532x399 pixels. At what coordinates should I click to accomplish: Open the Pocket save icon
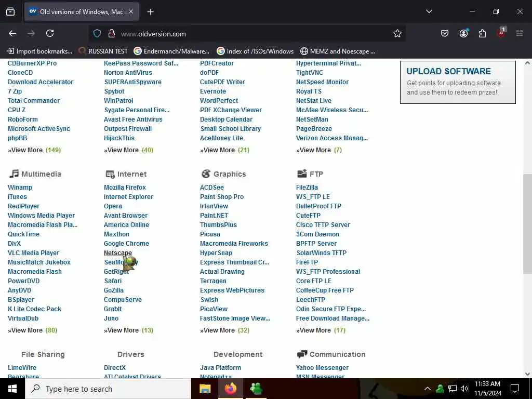[445, 33]
